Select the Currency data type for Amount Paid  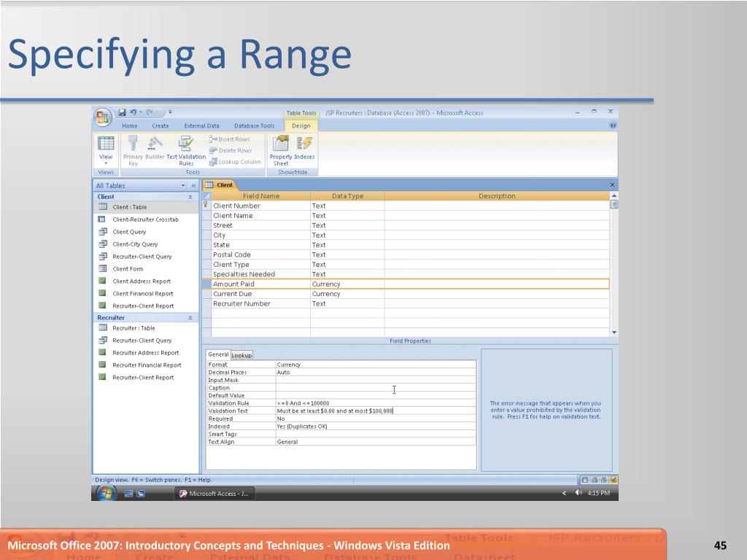[x=347, y=284]
